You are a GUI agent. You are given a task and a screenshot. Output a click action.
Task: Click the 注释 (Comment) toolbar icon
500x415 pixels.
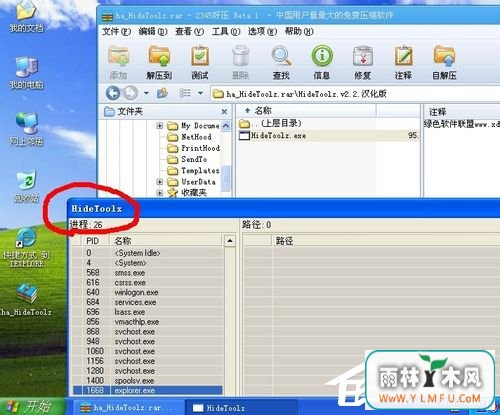[403, 63]
